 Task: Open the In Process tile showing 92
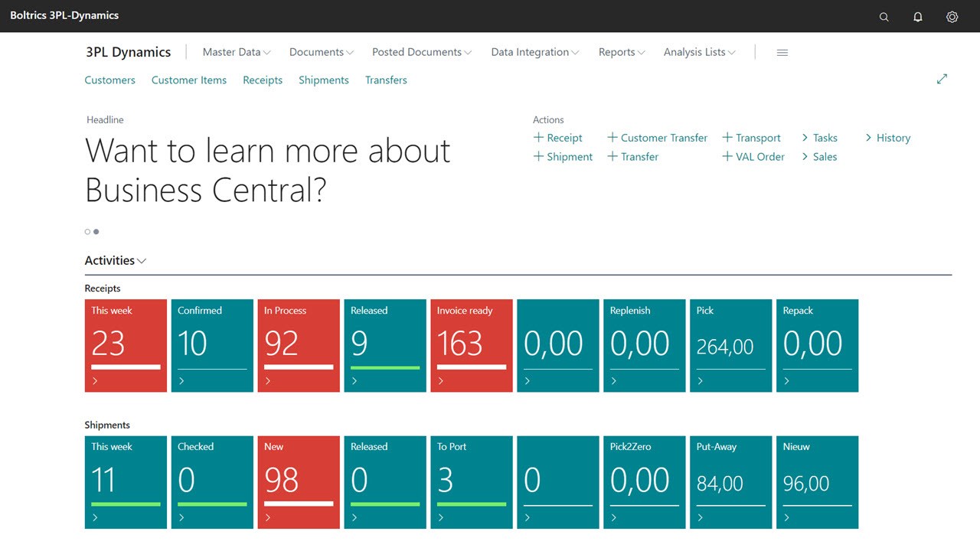click(299, 346)
